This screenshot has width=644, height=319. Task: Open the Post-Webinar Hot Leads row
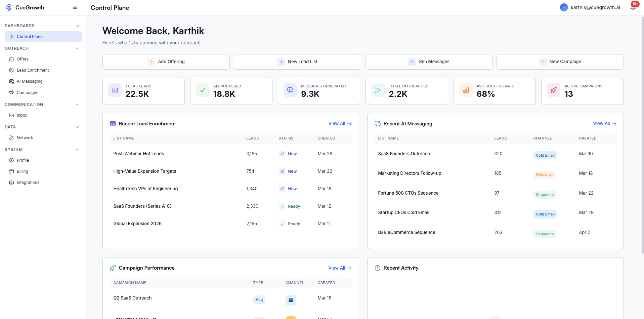coord(138,154)
